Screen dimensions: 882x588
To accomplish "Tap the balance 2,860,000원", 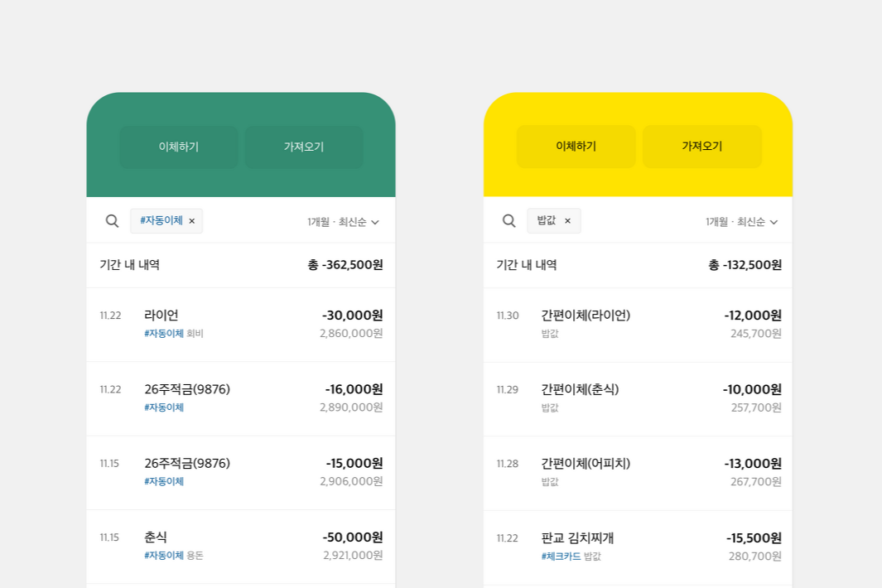I will (x=351, y=334).
